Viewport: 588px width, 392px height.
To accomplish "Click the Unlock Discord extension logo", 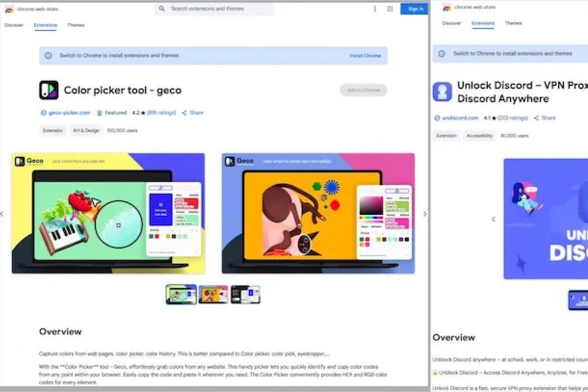I will [442, 92].
